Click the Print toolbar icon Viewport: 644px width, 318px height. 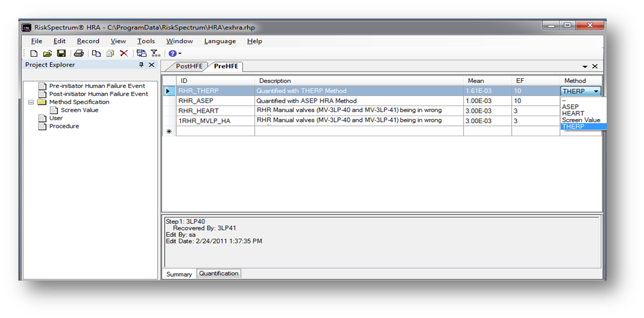79,53
